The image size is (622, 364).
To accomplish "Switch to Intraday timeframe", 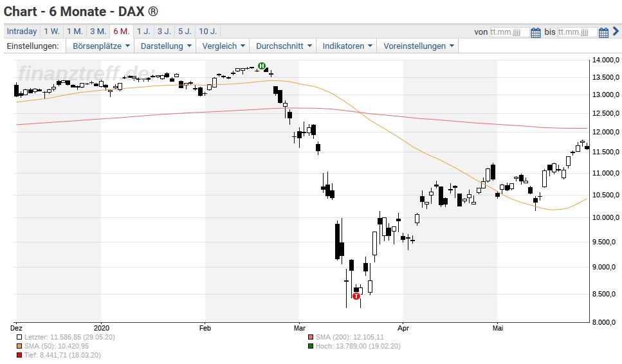I will tap(22, 32).
